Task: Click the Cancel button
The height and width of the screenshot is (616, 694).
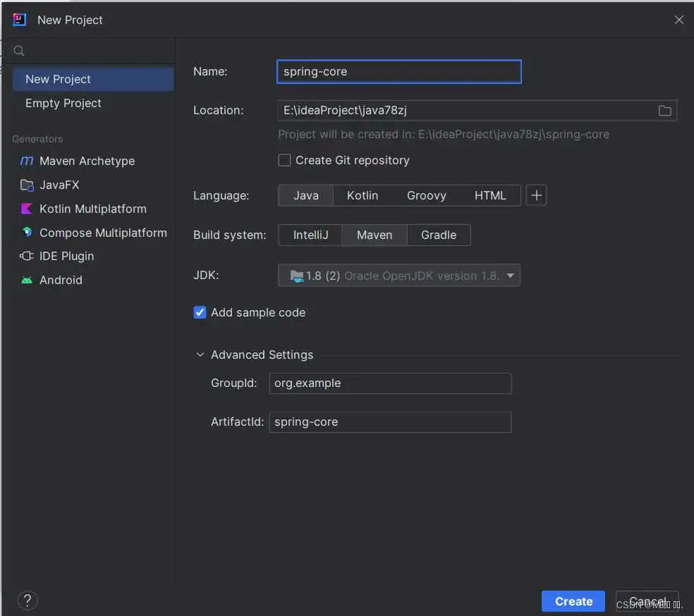Action: click(647, 601)
